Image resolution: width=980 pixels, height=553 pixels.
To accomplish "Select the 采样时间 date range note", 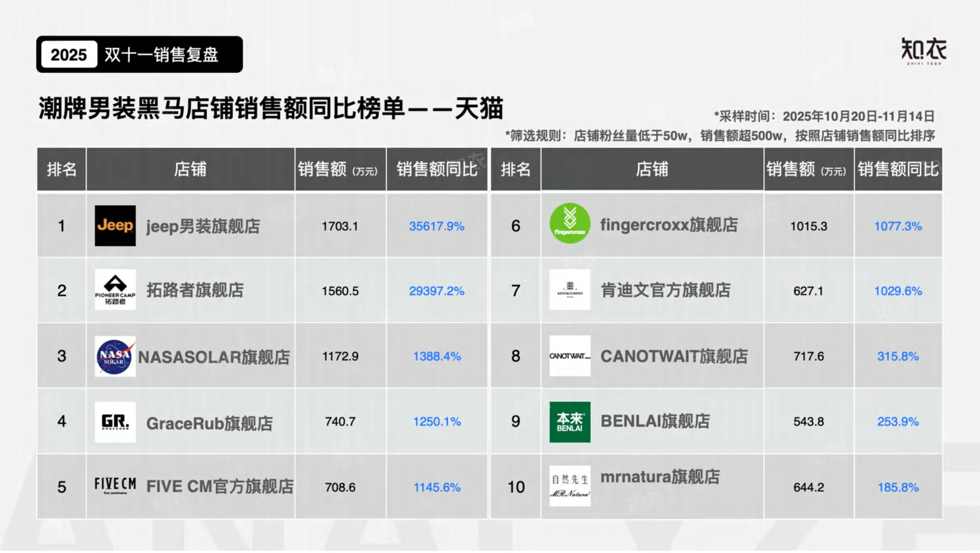I will point(824,116).
